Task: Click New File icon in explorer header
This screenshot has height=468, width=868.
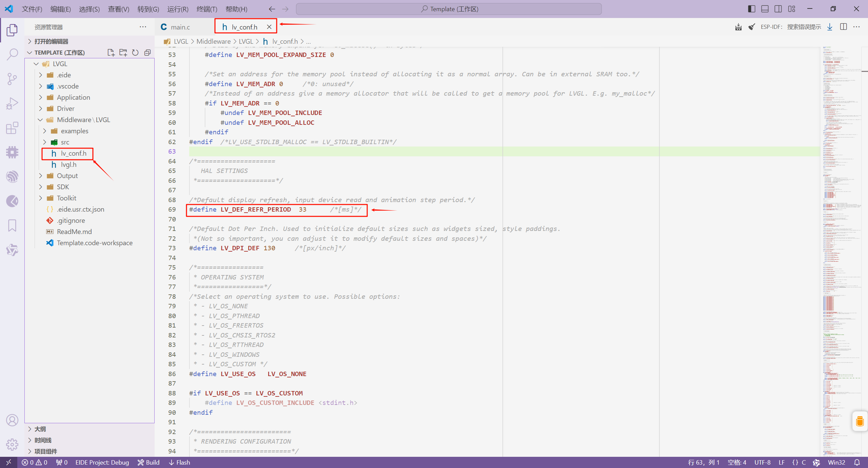Action: (x=111, y=53)
